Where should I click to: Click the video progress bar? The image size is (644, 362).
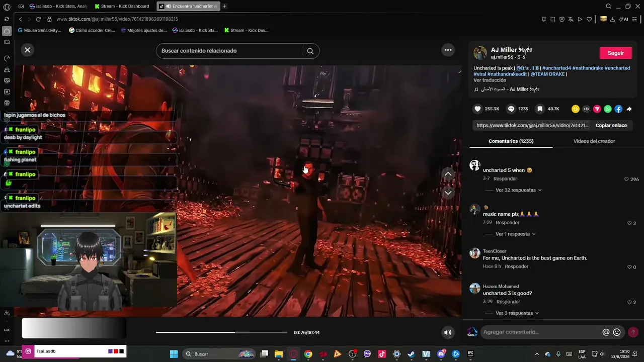(x=221, y=332)
